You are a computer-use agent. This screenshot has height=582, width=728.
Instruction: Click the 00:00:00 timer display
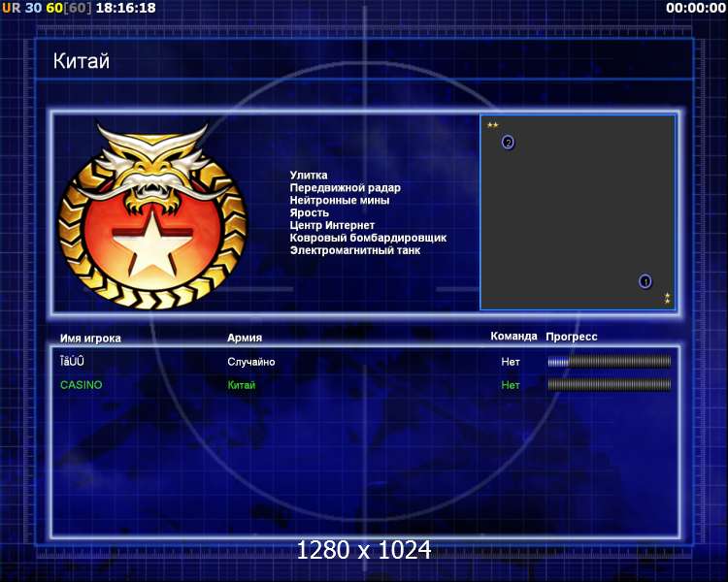pos(696,8)
